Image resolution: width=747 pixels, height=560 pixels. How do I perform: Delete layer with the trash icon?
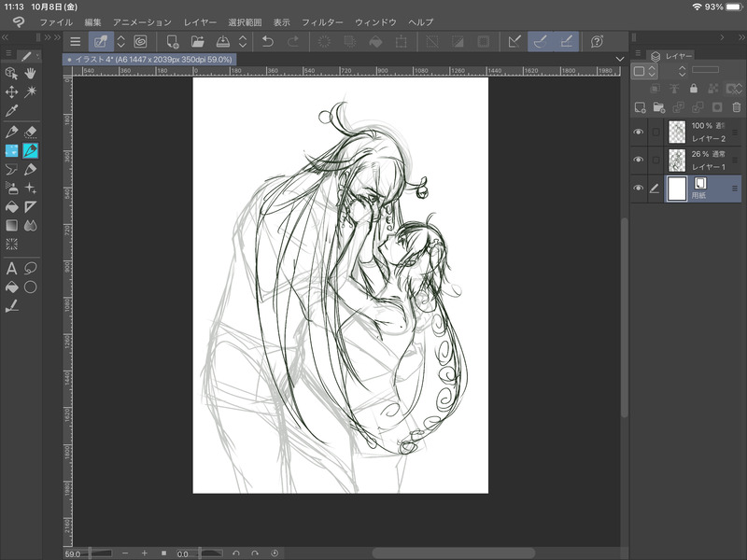[x=736, y=107]
